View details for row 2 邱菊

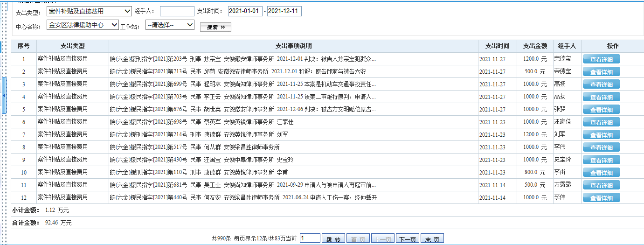pyautogui.click(x=601, y=72)
